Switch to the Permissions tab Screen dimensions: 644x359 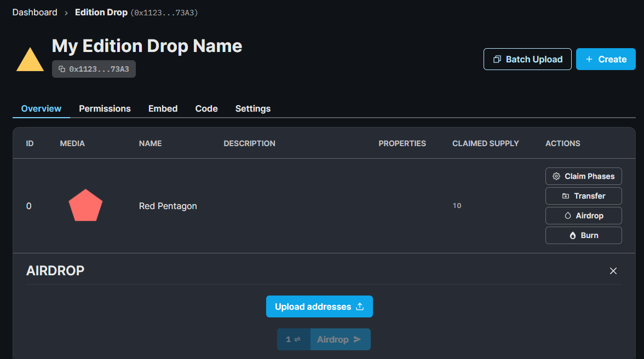pyautogui.click(x=105, y=108)
